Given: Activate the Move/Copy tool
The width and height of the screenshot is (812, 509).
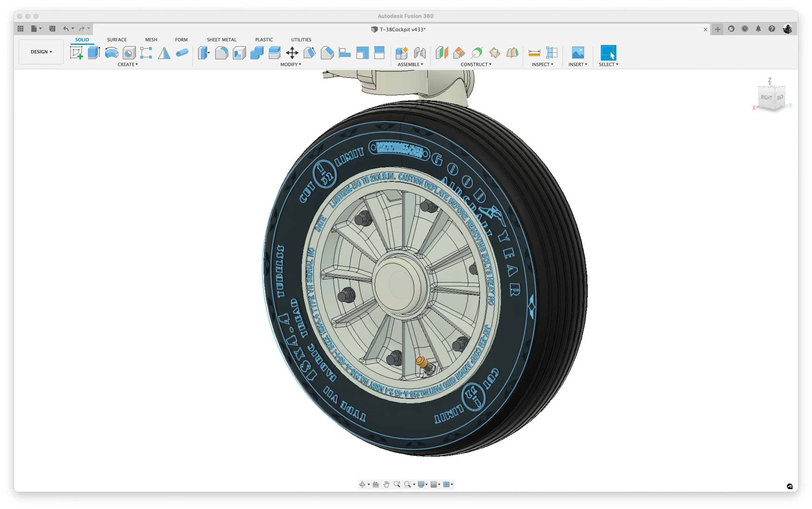Looking at the screenshot, I should point(292,53).
